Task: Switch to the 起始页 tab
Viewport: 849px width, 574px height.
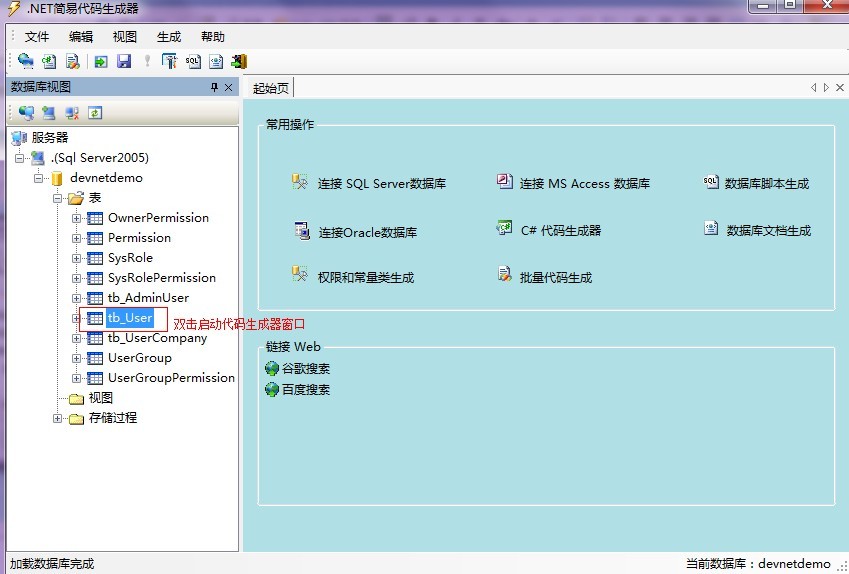Action: 271,88
